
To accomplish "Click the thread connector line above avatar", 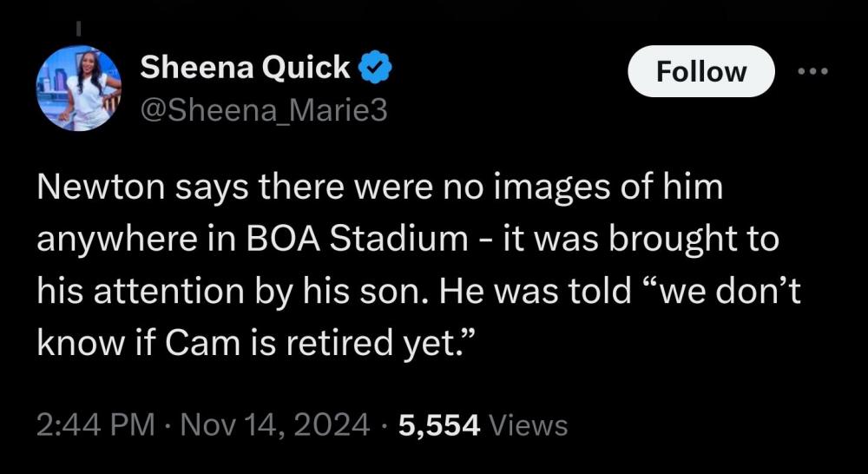I will pyautogui.click(x=77, y=28).
